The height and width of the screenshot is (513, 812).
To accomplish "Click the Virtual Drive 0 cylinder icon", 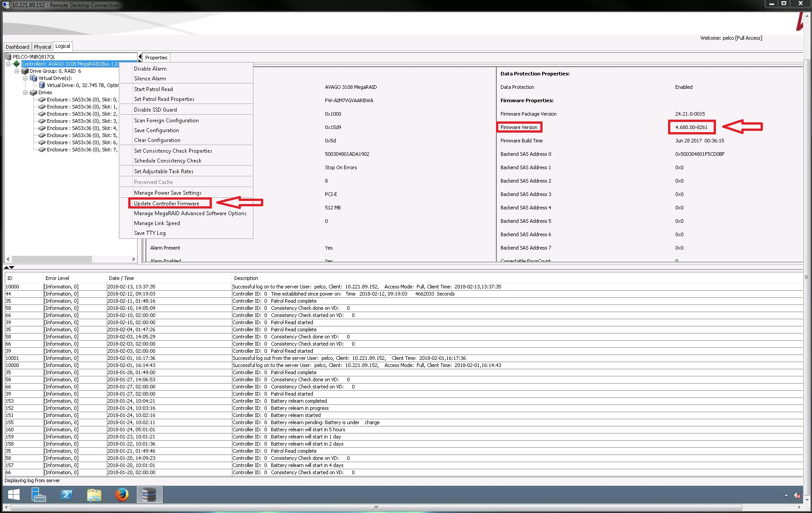I will click(42, 85).
